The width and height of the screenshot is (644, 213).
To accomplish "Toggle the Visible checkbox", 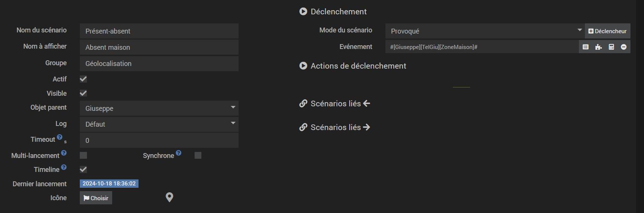I will (x=84, y=93).
